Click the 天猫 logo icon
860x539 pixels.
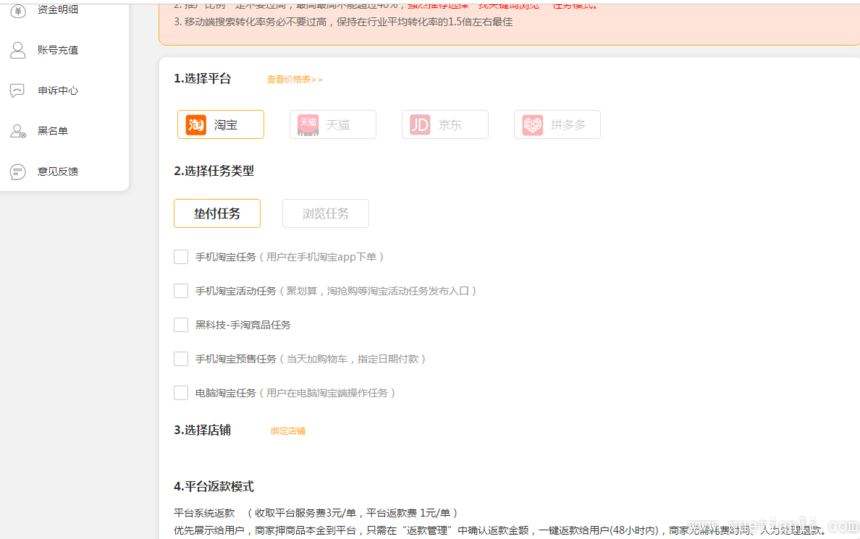(x=308, y=125)
